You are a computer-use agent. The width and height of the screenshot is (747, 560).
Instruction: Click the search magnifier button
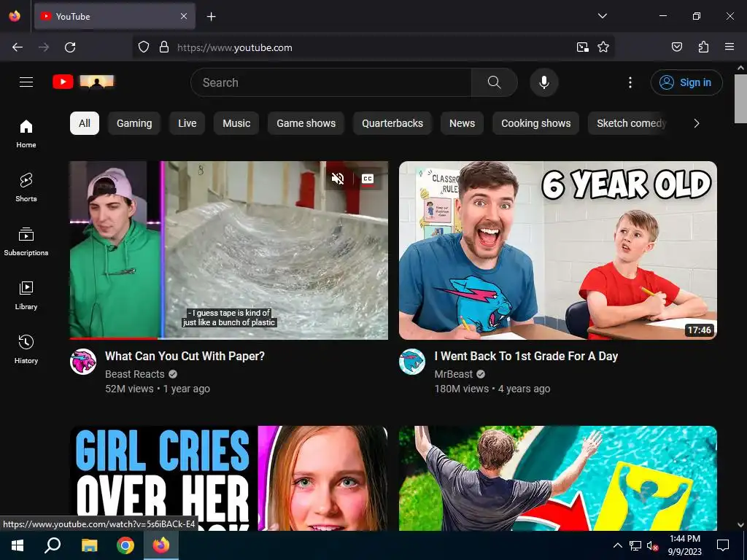tap(494, 82)
